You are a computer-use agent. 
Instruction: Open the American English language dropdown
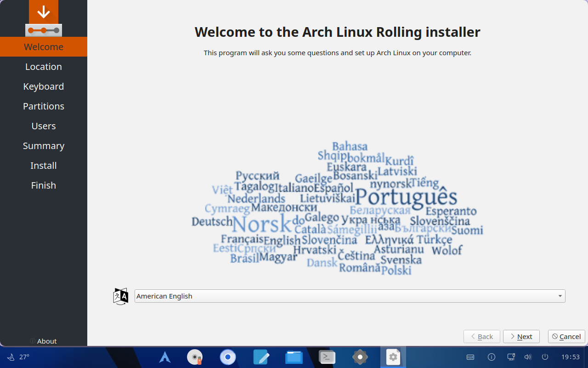click(350, 296)
